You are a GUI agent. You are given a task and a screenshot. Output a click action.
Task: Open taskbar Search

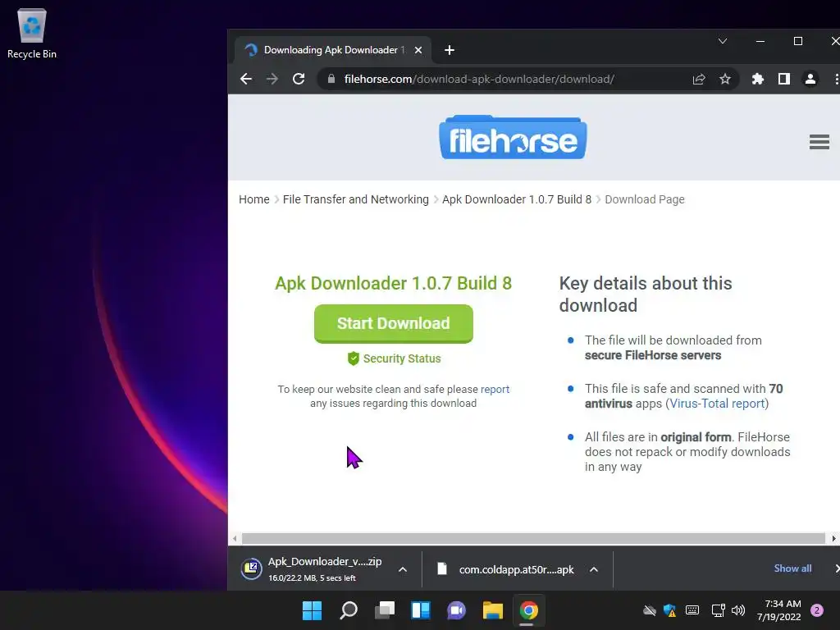coord(348,610)
